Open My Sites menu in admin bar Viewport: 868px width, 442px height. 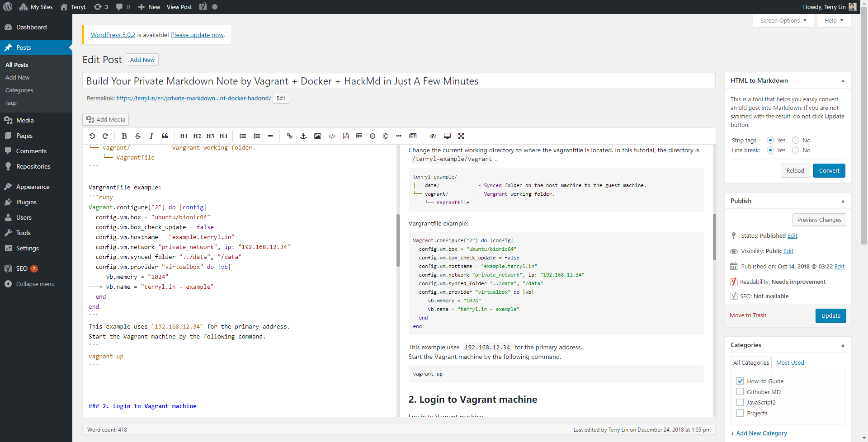tap(36, 7)
